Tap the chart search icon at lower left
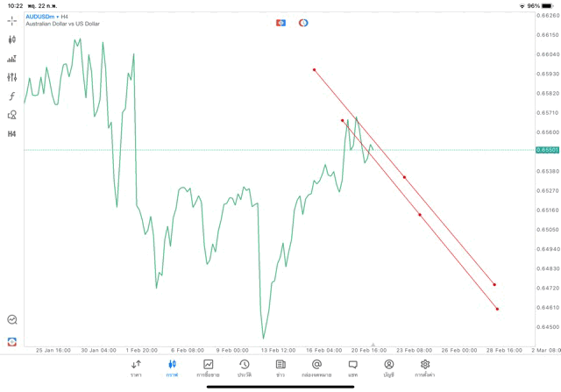Viewport: 561px width, 392px height. coord(12,320)
